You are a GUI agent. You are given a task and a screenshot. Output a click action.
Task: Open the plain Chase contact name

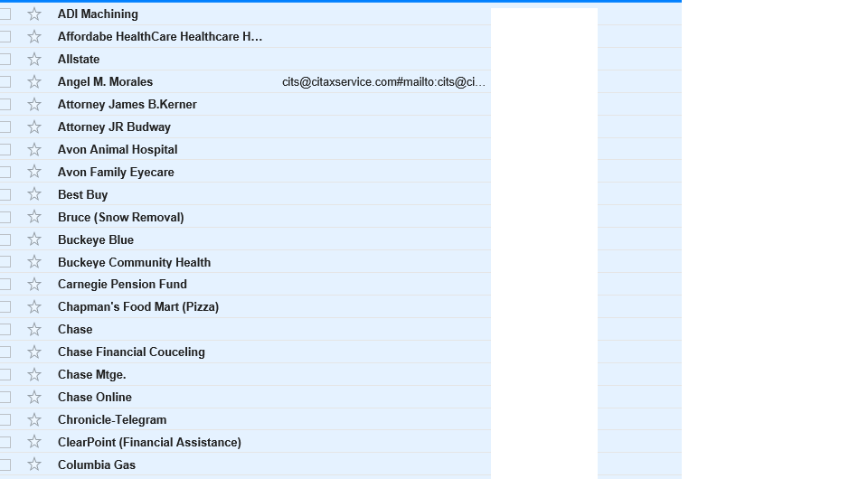pyautogui.click(x=75, y=329)
